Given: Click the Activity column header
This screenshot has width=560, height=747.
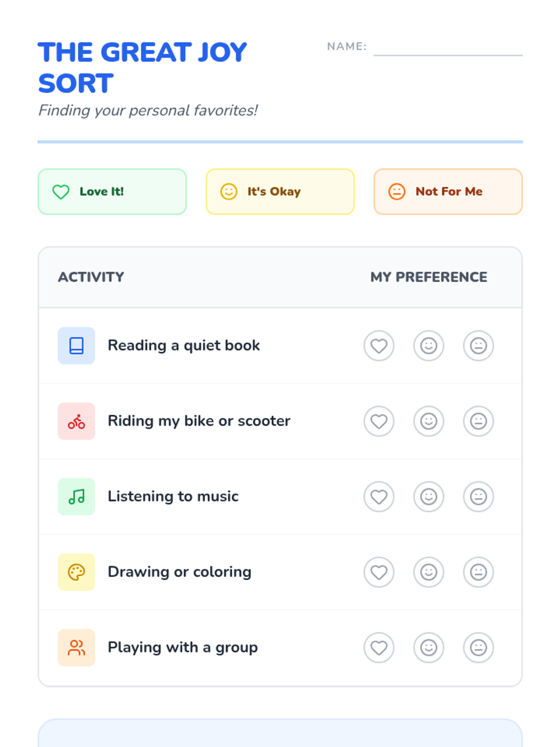Looking at the screenshot, I should (x=91, y=277).
